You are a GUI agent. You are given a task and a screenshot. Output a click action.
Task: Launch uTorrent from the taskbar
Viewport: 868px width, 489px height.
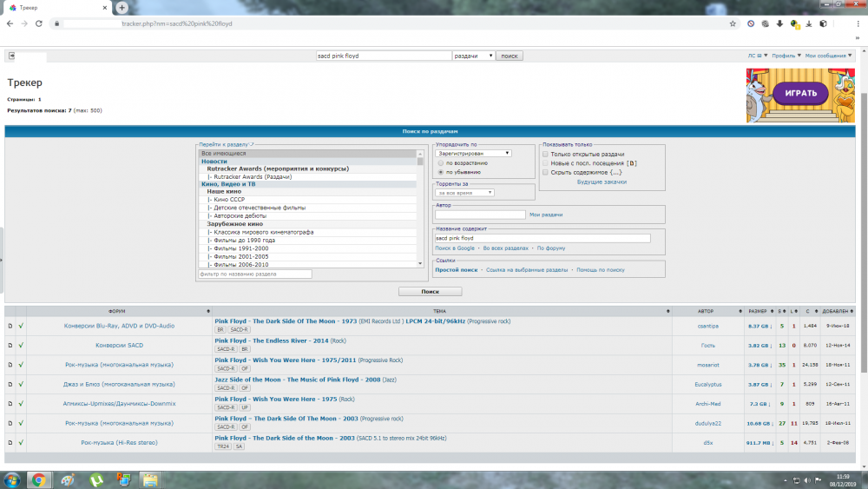click(x=96, y=480)
